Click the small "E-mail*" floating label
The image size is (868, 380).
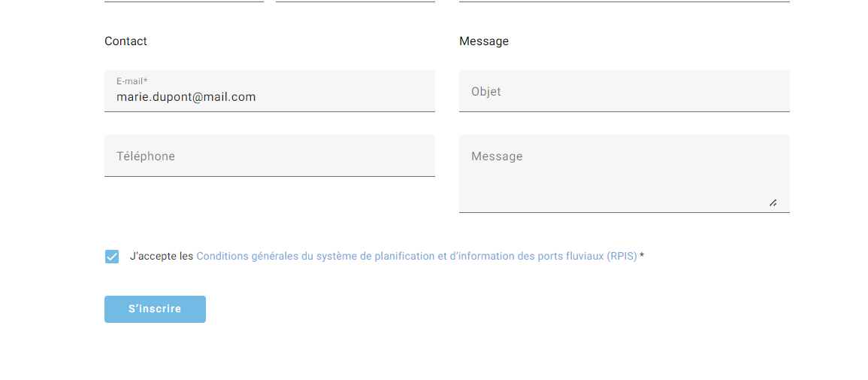click(132, 81)
